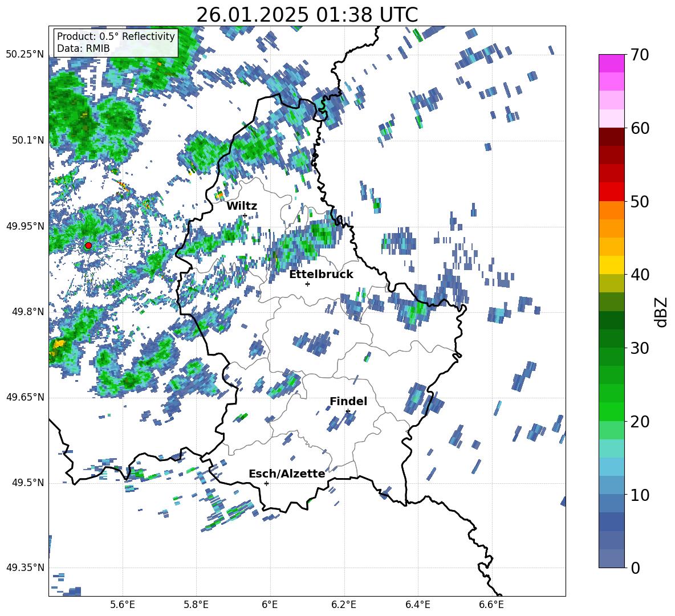Click the 5.8°E longitude label

196,605
